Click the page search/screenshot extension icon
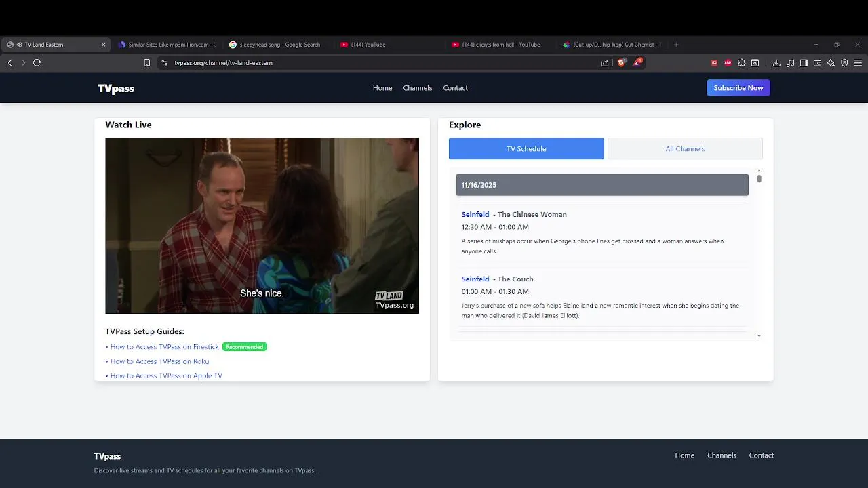The width and height of the screenshot is (868, 488). click(755, 62)
